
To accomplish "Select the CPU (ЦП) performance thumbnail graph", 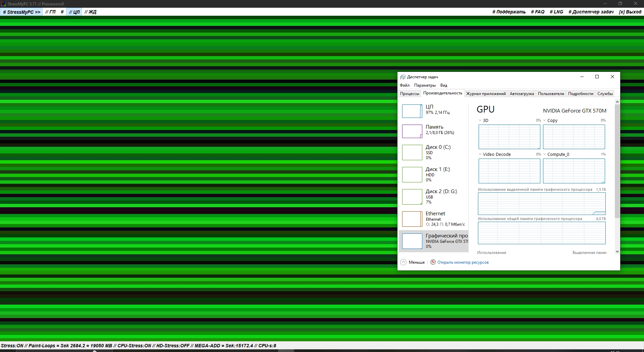I will point(412,111).
